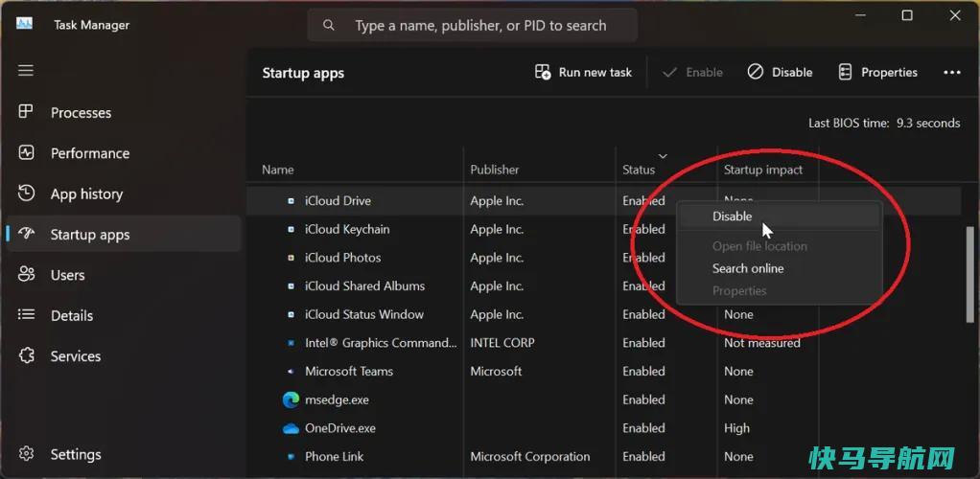Select the iCloud Keychain row name
Image resolution: width=980 pixels, height=479 pixels.
pyautogui.click(x=347, y=229)
